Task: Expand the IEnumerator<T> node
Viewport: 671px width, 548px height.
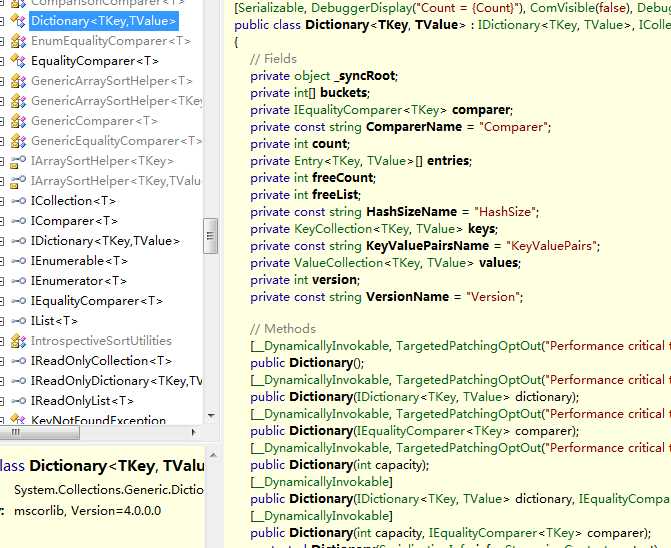Action: [2, 281]
